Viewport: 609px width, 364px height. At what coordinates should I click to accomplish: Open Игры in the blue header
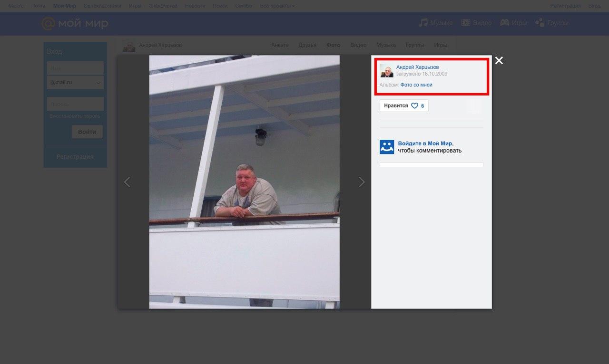point(513,23)
